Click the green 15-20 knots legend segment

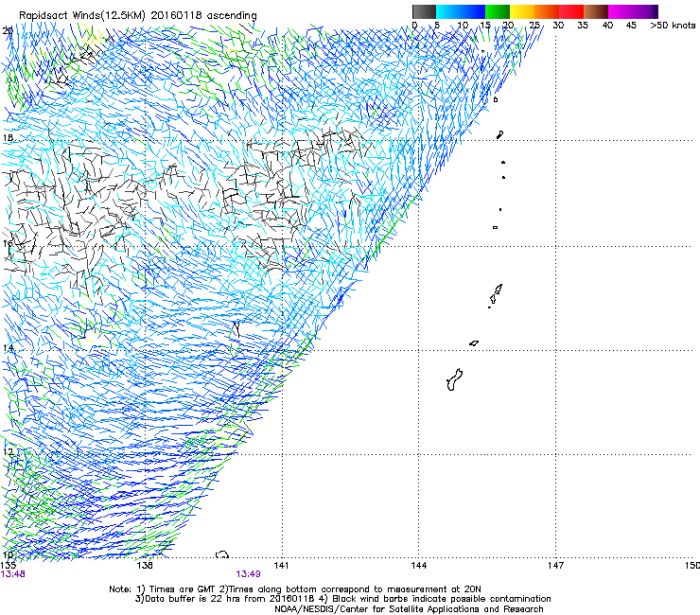498,11
